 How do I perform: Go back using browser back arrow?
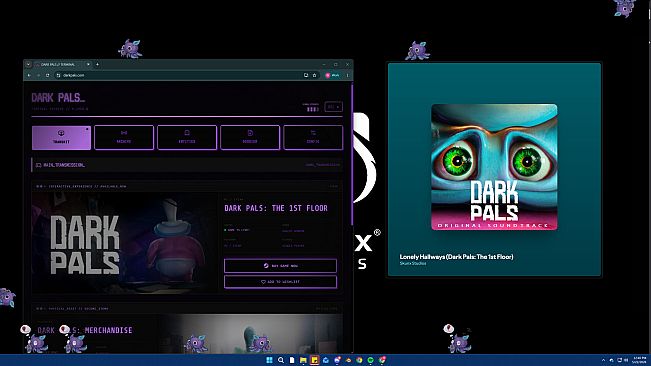[29, 75]
